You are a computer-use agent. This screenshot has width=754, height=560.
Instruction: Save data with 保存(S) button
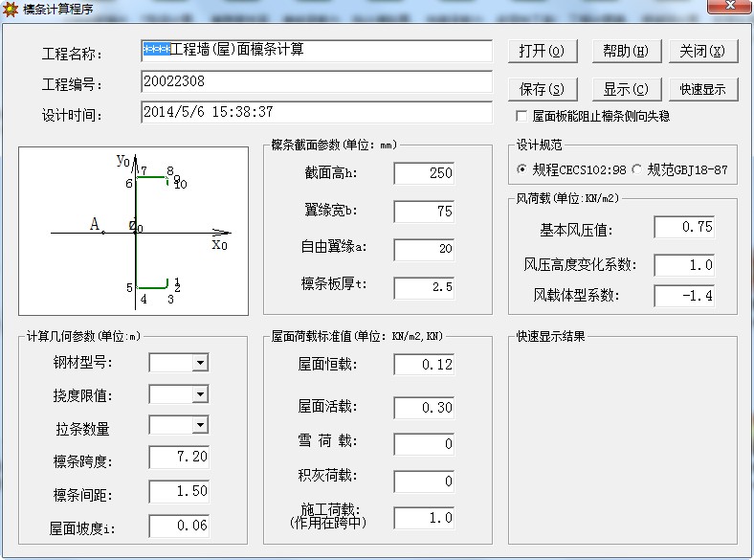coord(543,89)
